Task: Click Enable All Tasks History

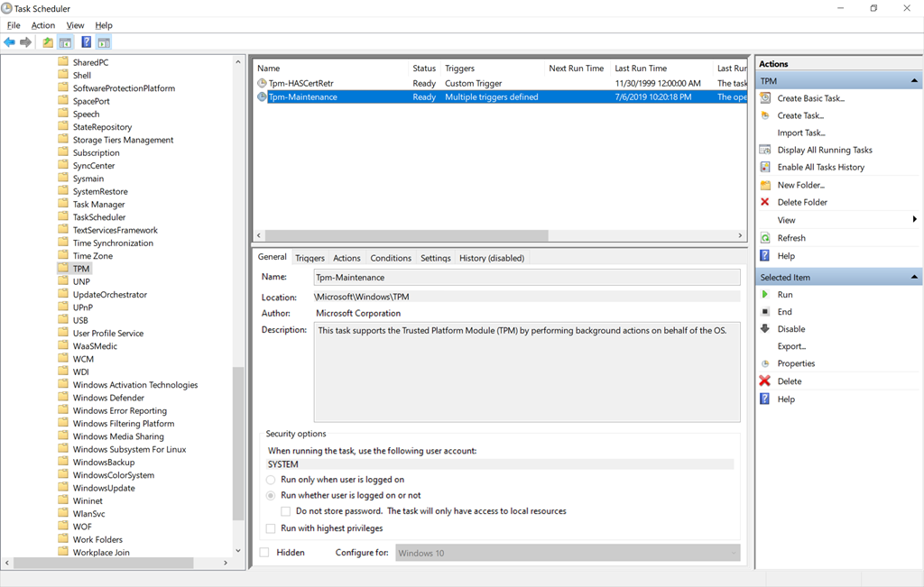Action: pos(820,167)
